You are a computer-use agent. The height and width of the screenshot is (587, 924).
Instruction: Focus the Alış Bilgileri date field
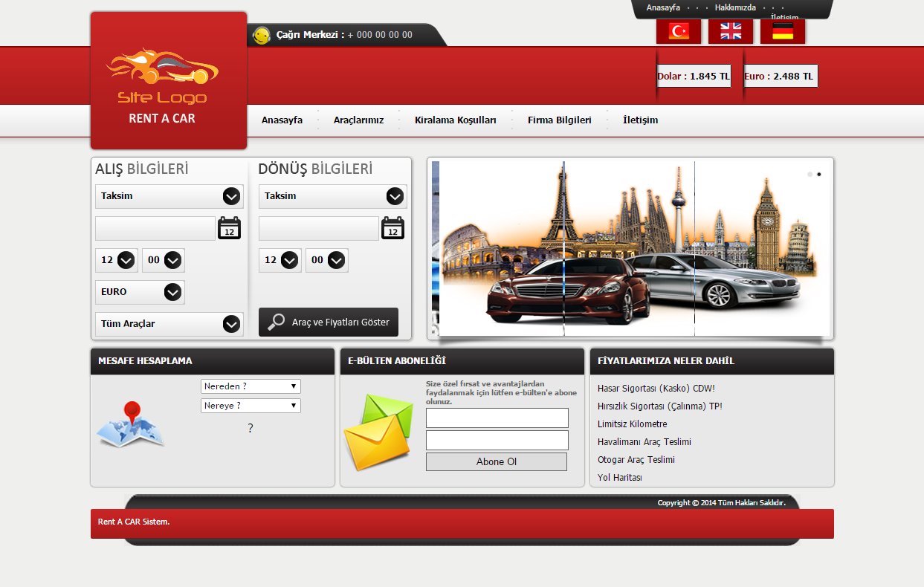coord(155,228)
